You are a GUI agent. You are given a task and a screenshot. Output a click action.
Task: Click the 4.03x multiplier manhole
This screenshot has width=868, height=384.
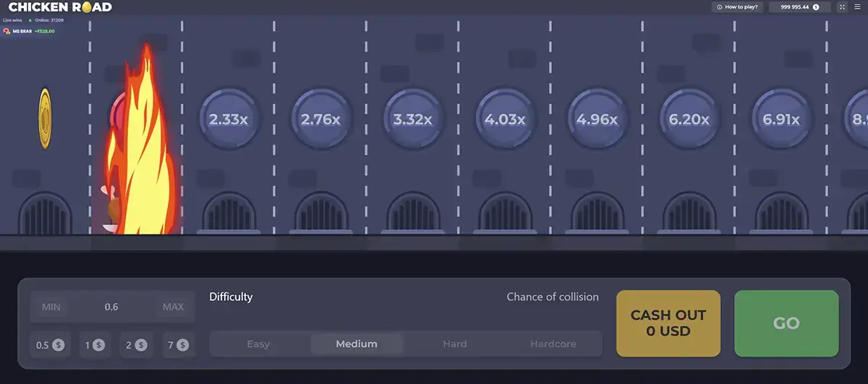click(505, 119)
